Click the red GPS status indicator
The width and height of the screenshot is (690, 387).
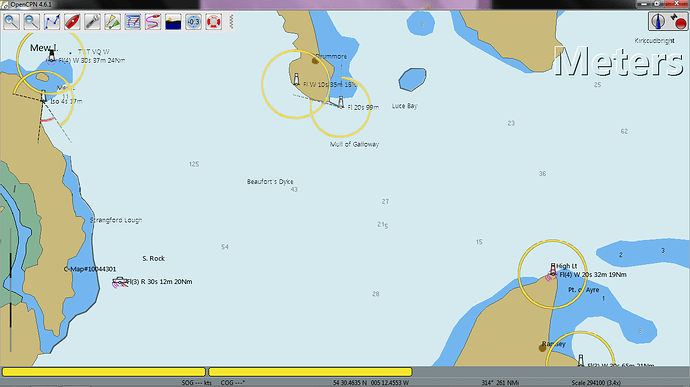click(x=679, y=21)
